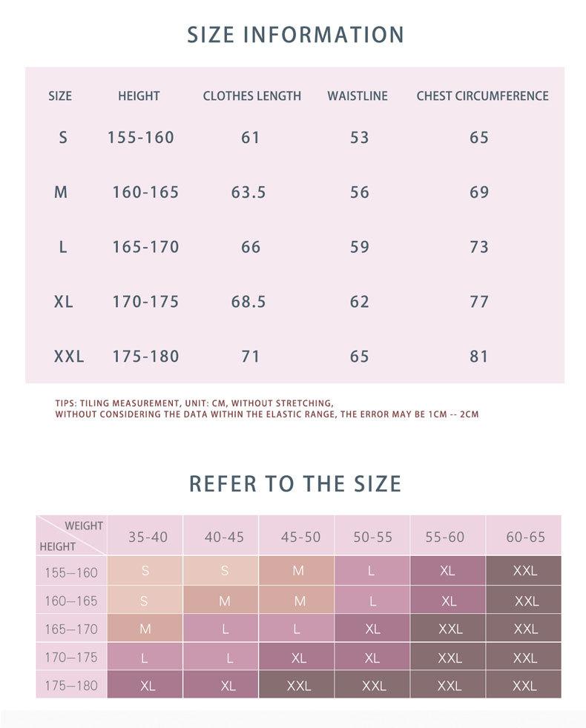Screen dimensions: 586x728
Task: Click the CHEST CIRCUMFERENCE column header
Action: (482, 96)
